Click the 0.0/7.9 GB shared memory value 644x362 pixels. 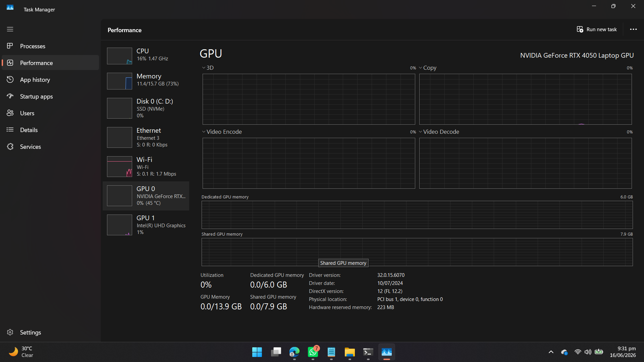pyautogui.click(x=269, y=307)
